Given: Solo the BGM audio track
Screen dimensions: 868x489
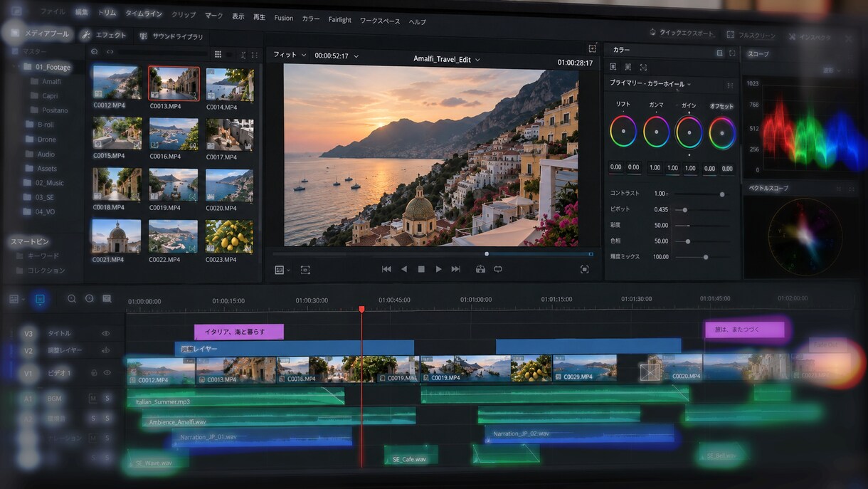Looking at the screenshot, I should 107,398.
